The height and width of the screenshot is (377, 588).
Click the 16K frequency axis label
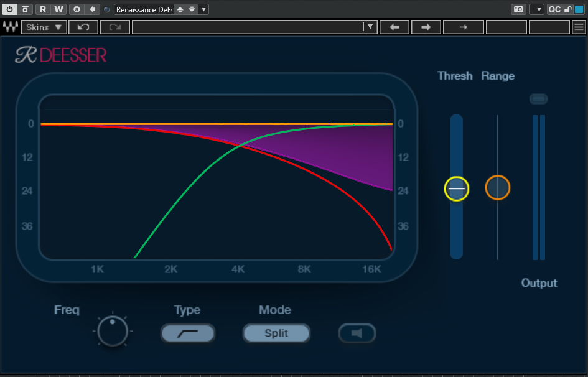coord(371,269)
